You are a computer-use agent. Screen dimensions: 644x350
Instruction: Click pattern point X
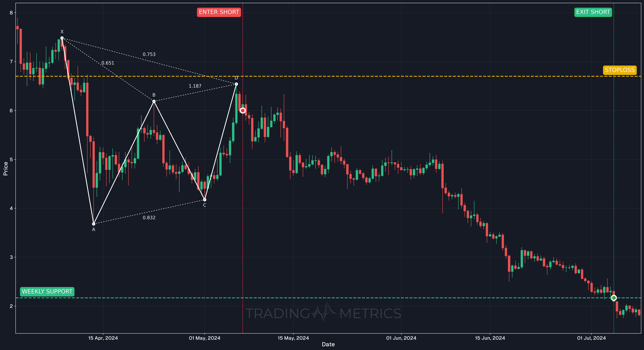[x=62, y=38]
